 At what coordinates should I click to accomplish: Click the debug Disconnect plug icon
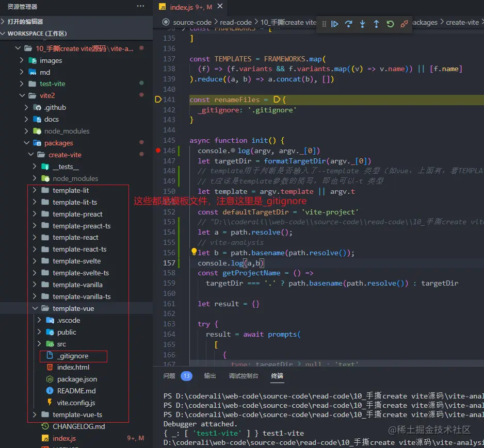pos(404,24)
